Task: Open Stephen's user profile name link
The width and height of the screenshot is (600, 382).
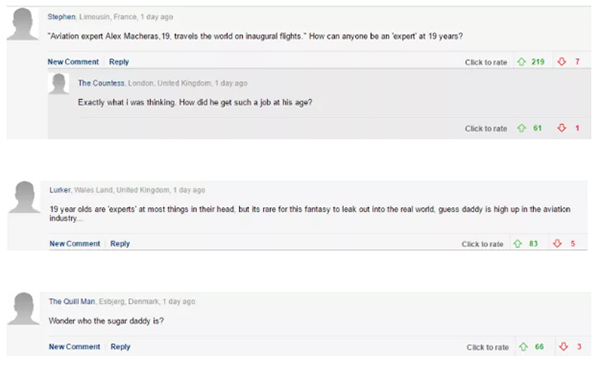Action: tap(61, 17)
